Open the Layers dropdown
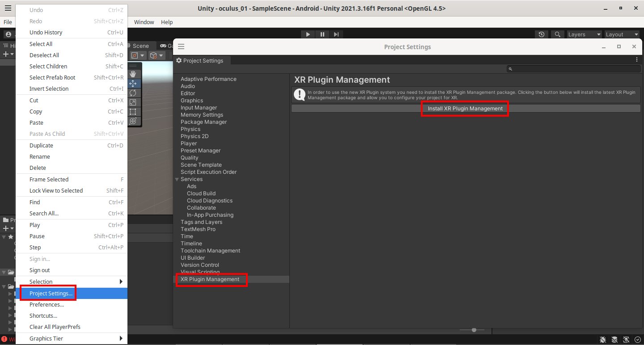 [584, 34]
